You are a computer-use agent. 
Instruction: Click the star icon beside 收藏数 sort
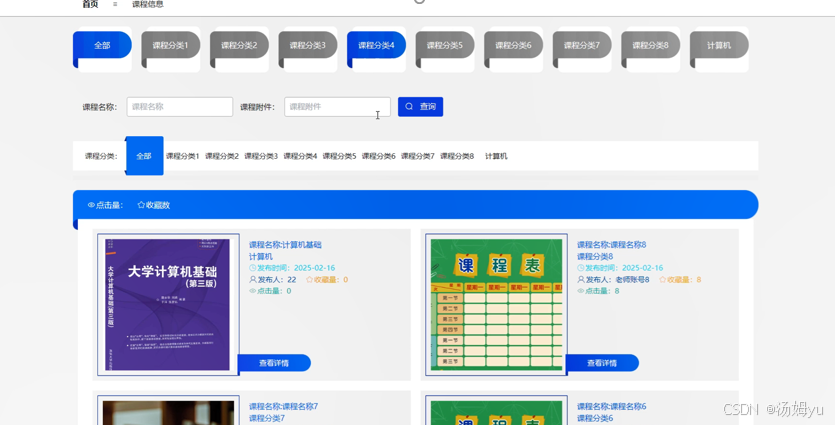[141, 205]
